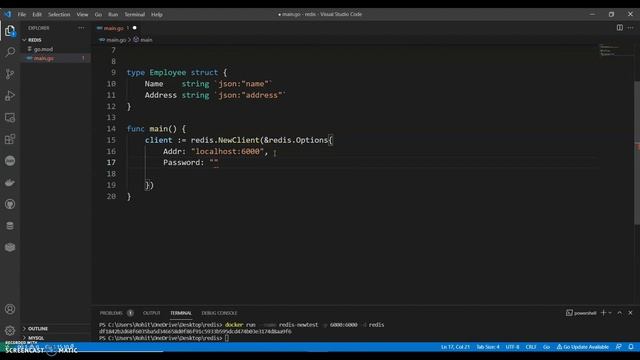Switch to the DEBUG CONSOLE tab

219,313
